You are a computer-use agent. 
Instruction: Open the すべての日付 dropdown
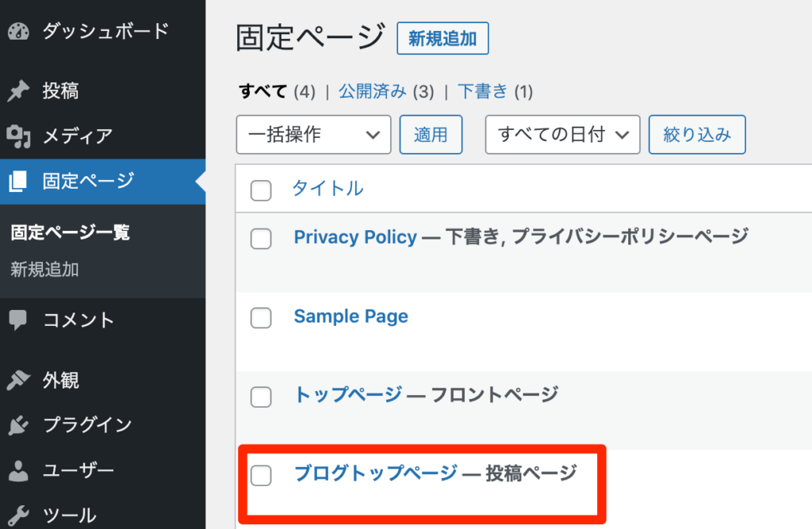pos(562,135)
